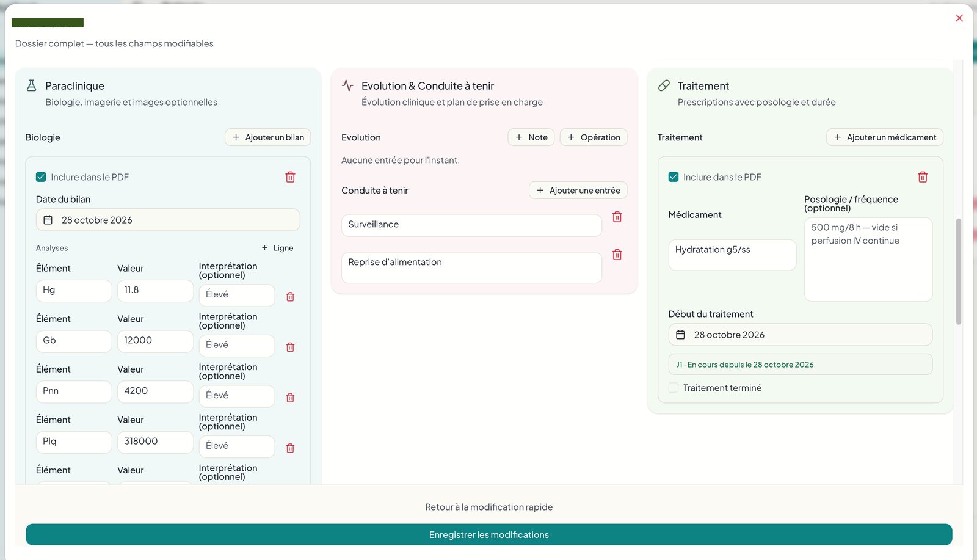Edit the 318000 value field

[x=155, y=442]
